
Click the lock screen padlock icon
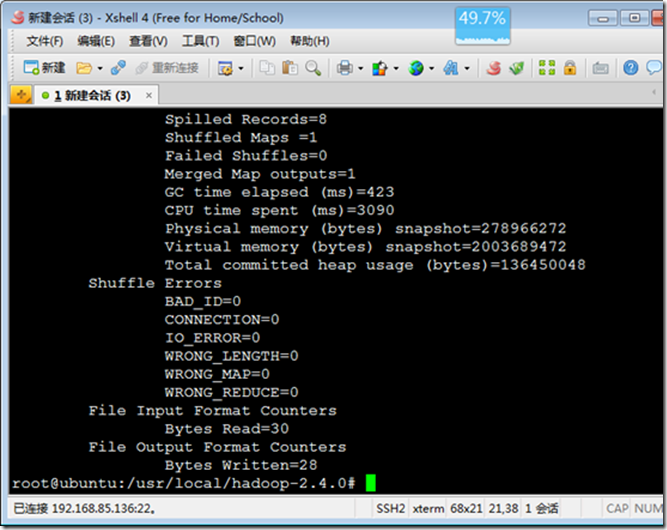pos(570,68)
